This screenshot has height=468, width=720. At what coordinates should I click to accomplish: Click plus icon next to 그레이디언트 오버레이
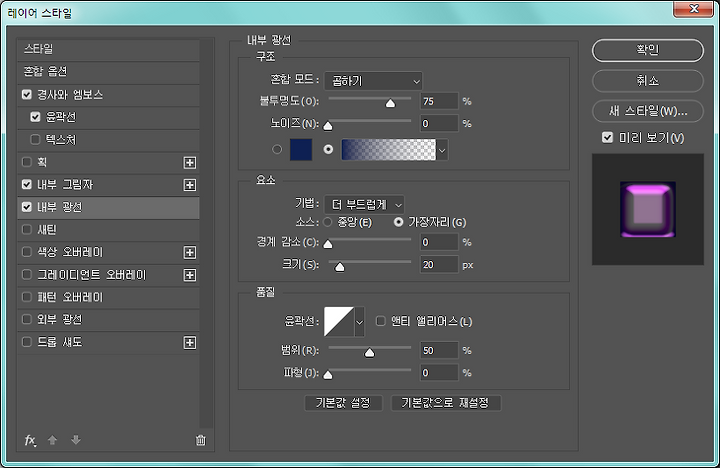(x=190, y=275)
